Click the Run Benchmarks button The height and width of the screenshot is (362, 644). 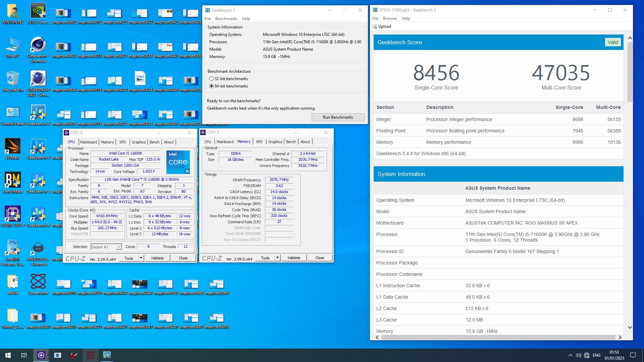[338, 117]
